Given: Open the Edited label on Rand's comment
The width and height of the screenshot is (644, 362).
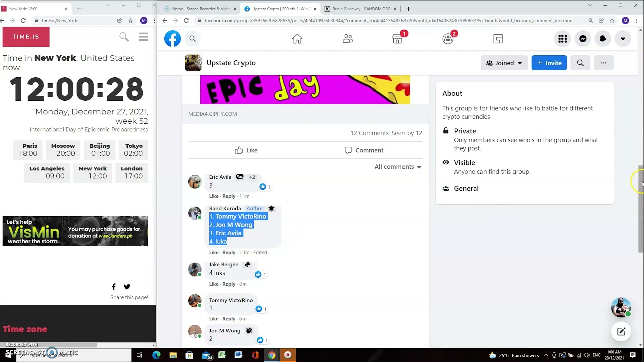Looking at the screenshot, I should [260, 253].
